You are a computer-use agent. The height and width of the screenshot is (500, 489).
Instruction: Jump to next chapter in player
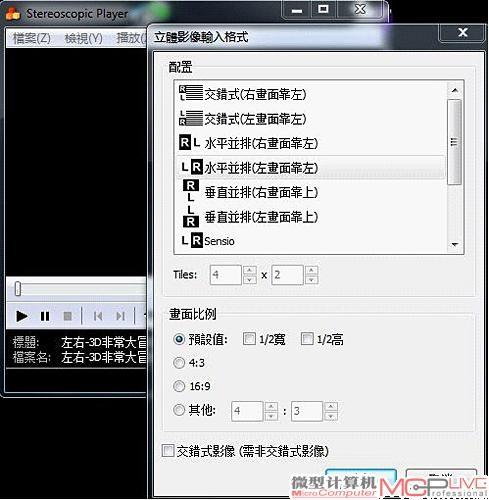click(120, 316)
